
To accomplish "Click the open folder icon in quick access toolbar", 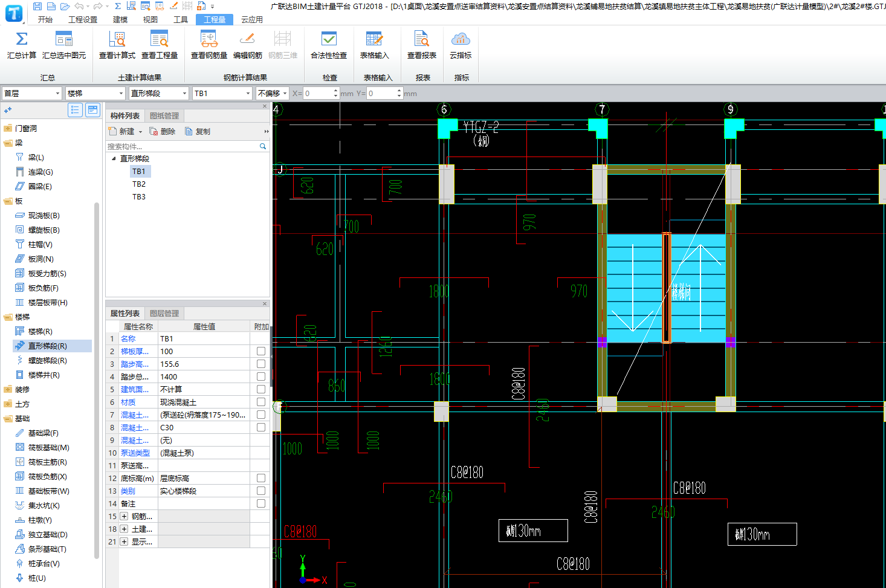I will [x=65, y=6].
